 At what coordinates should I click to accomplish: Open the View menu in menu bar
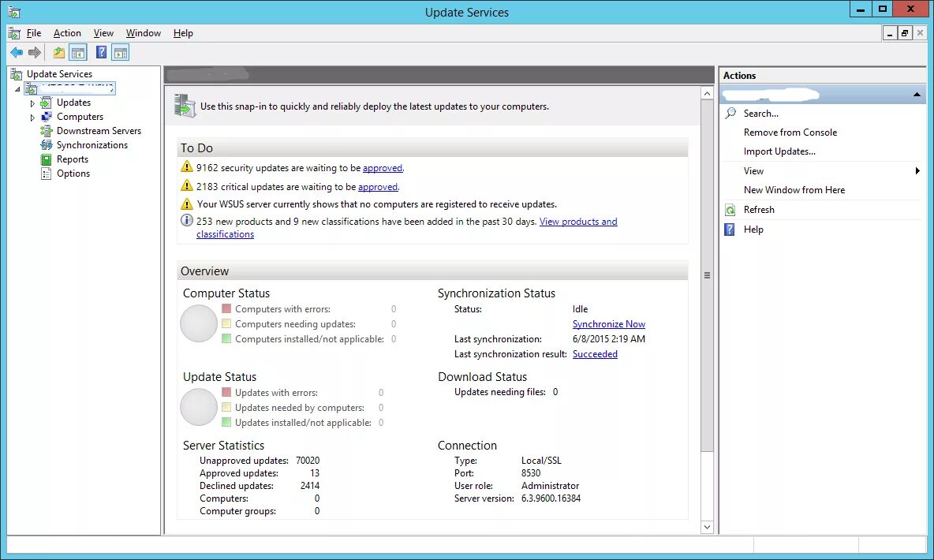click(x=103, y=33)
